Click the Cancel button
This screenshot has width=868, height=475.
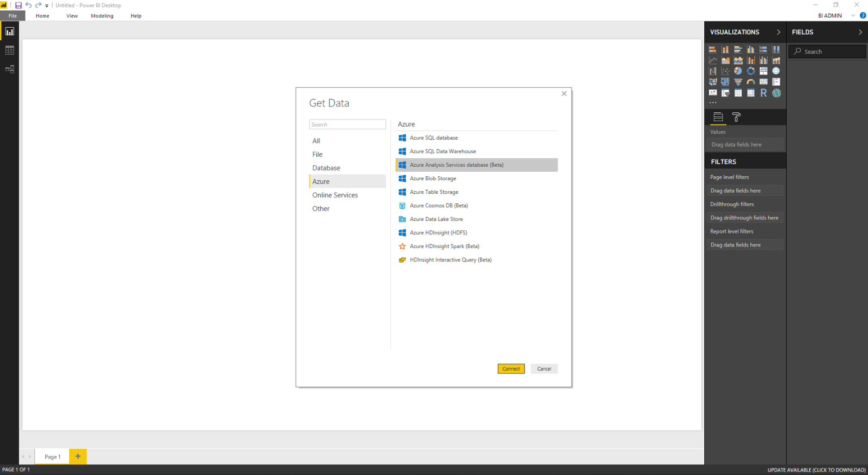click(544, 369)
